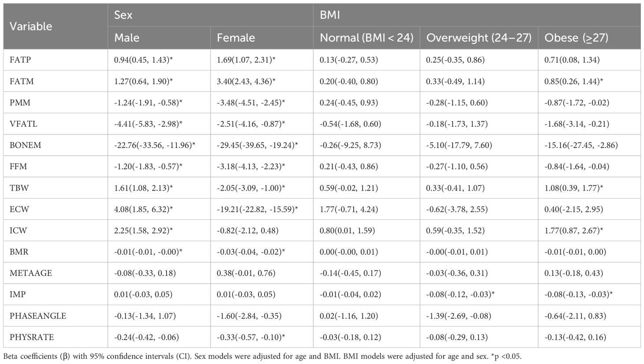Click Overweight value for IMP row

(460, 294)
